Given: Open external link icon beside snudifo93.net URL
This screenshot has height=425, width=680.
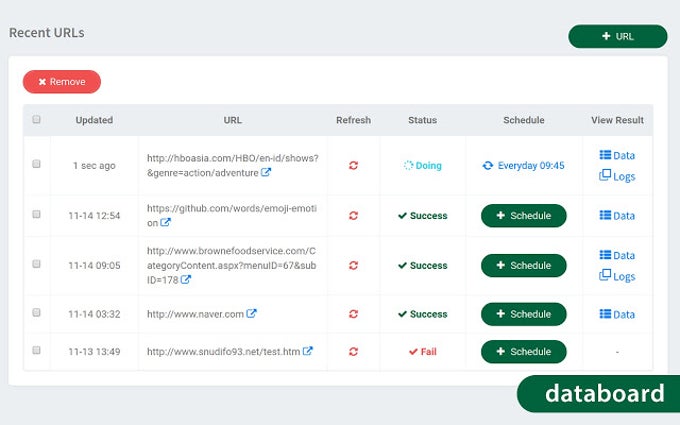Looking at the screenshot, I should pyautogui.click(x=308, y=352).
